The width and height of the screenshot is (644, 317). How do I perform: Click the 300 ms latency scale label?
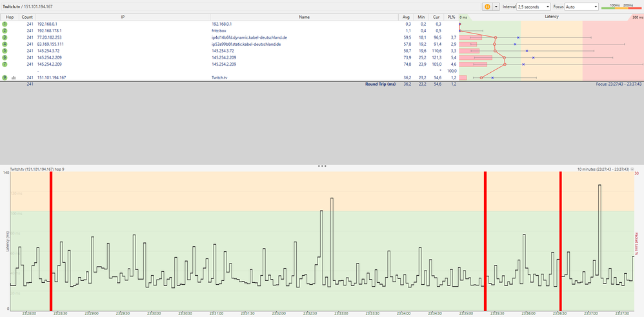[x=638, y=17]
